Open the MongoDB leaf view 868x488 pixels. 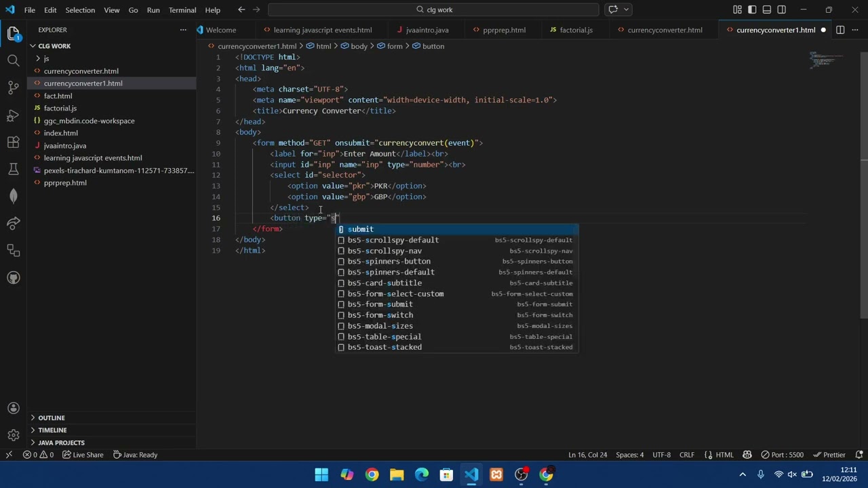(13, 196)
